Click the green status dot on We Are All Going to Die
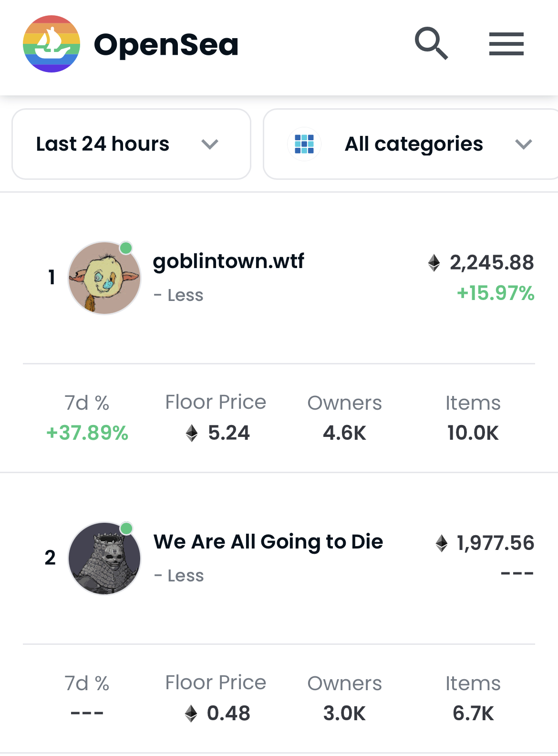The image size is (558, 756). click(x=126, y=528)
